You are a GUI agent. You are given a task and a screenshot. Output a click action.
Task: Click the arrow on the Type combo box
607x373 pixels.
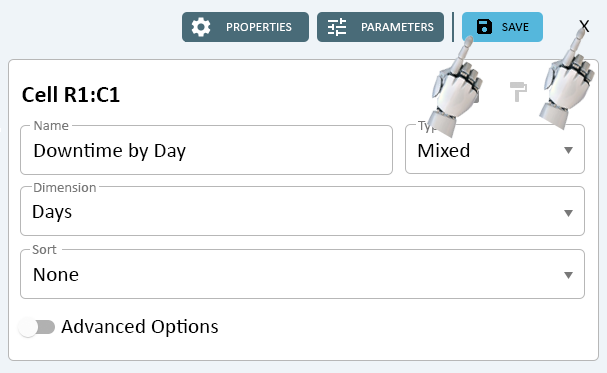(x=568, y=150)
